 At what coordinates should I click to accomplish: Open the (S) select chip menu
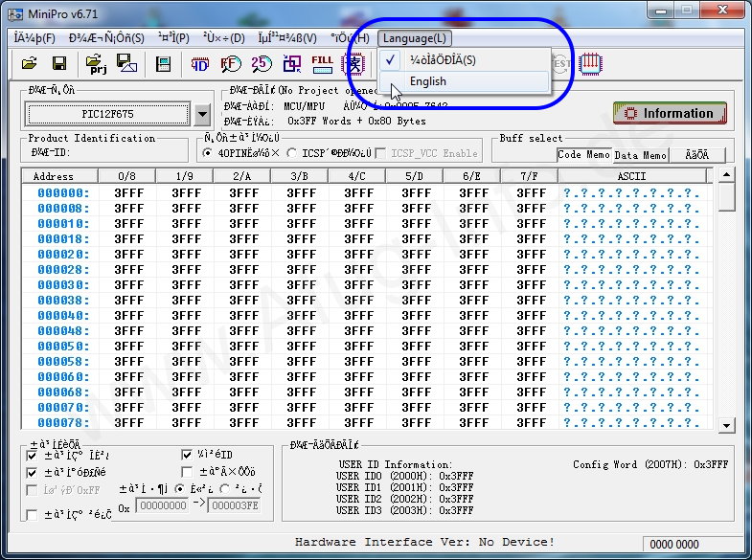pyautogui.click(x=106, y=38)
